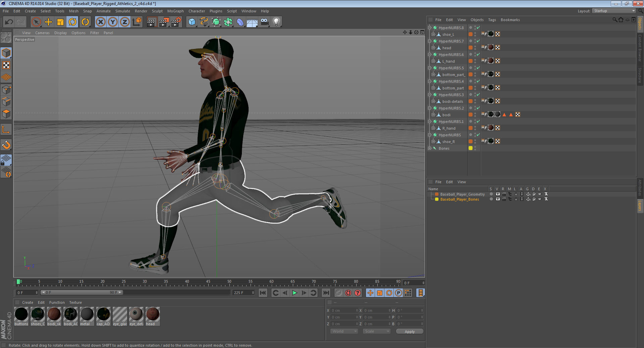
Task: Add a floor environment object
Action: coord(252,22)
